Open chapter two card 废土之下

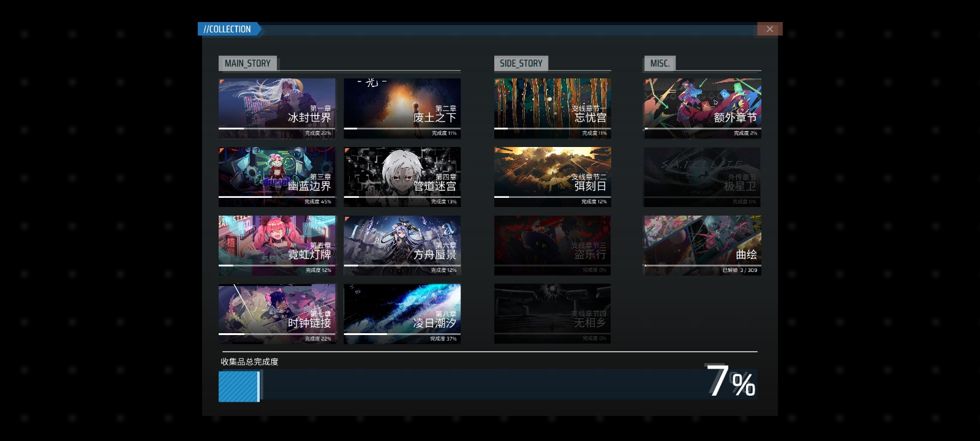tap(402, 108)
